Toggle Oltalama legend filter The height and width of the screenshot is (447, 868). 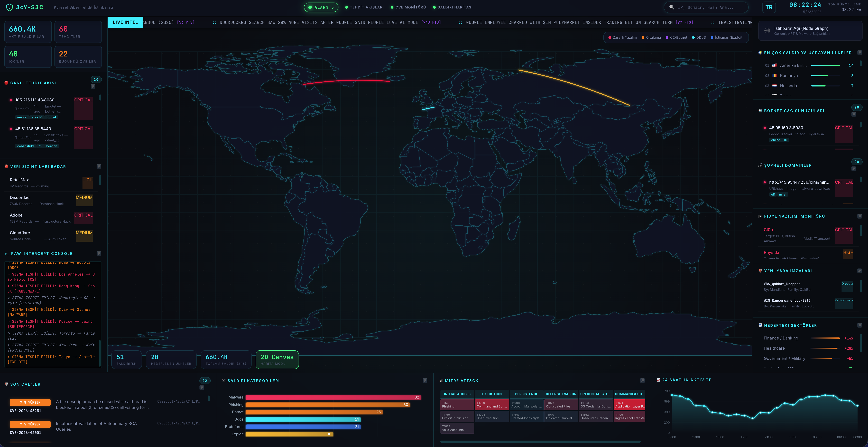[x=651, y=37]
